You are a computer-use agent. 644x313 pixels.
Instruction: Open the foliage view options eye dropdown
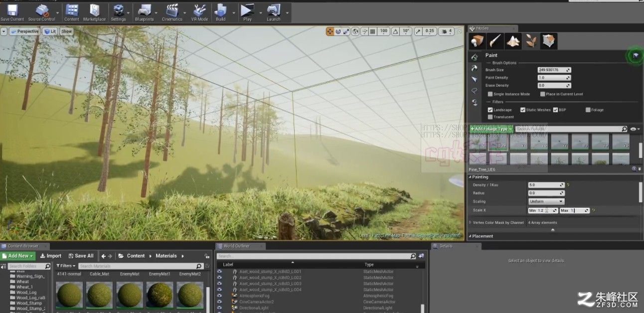635,129
